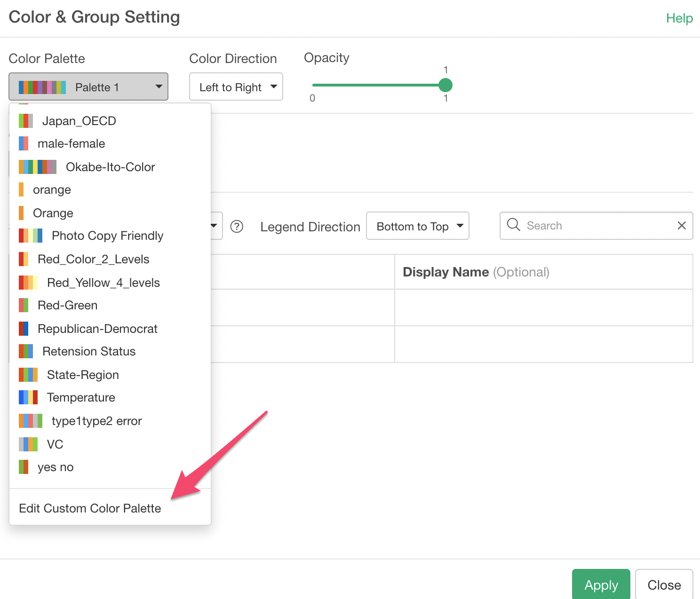Open the Color Direction dropdown
Image resolution: width=700 pixels, height=599 pixels.
[236, 87]
